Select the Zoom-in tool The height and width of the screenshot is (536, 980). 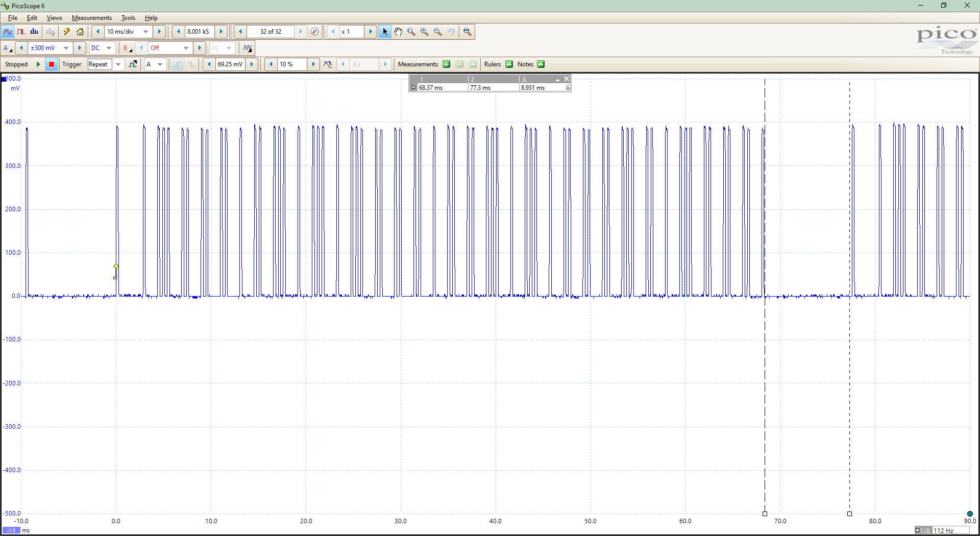click(425, 32)
